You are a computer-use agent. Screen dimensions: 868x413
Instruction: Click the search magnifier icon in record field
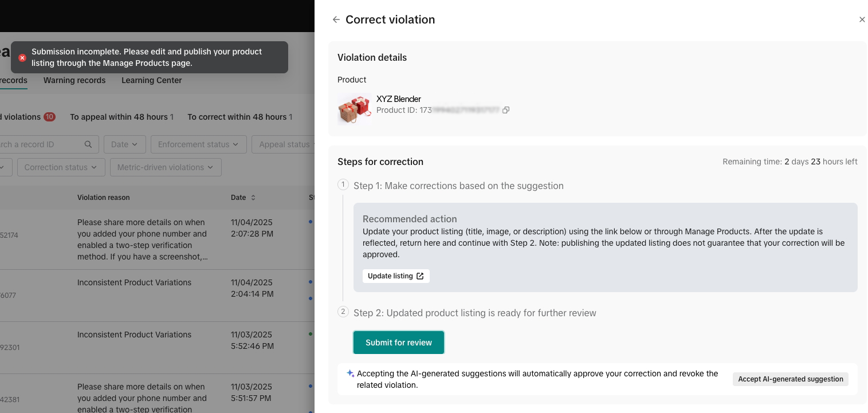click(88, 144)
